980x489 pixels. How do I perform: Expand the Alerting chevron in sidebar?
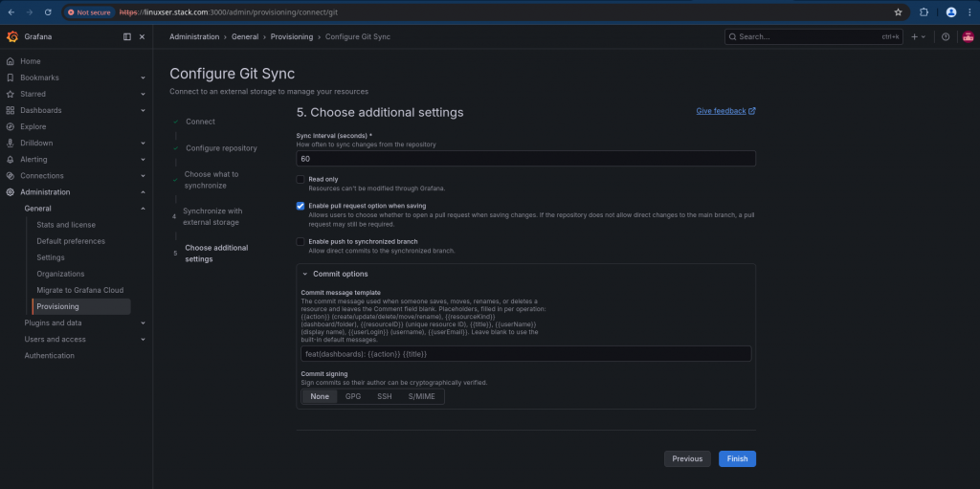143,160
